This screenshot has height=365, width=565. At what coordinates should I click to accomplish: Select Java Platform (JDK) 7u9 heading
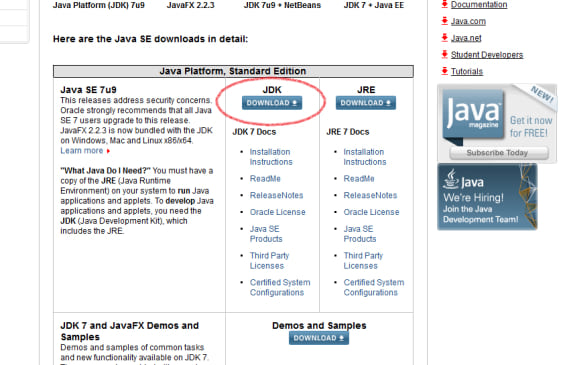(99, 5)
